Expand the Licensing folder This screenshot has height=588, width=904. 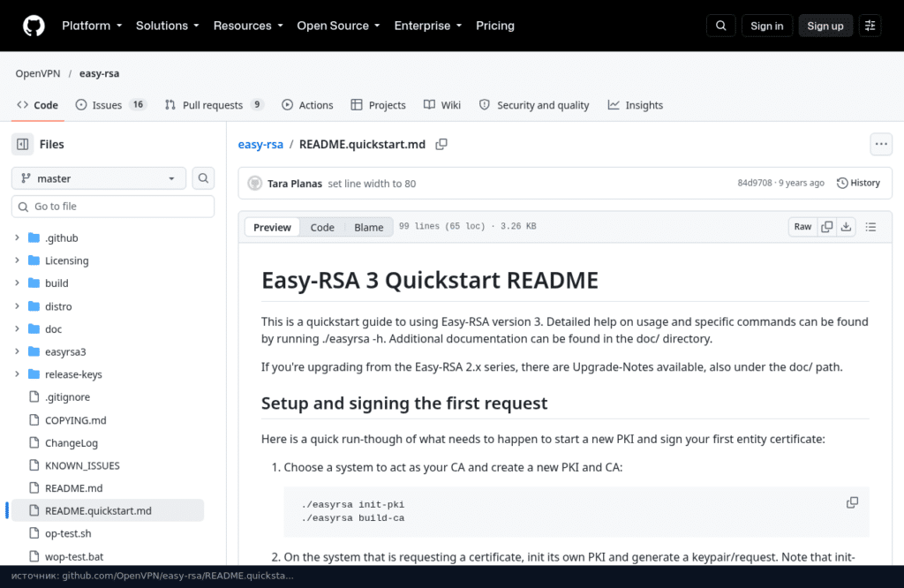(17, 260)
